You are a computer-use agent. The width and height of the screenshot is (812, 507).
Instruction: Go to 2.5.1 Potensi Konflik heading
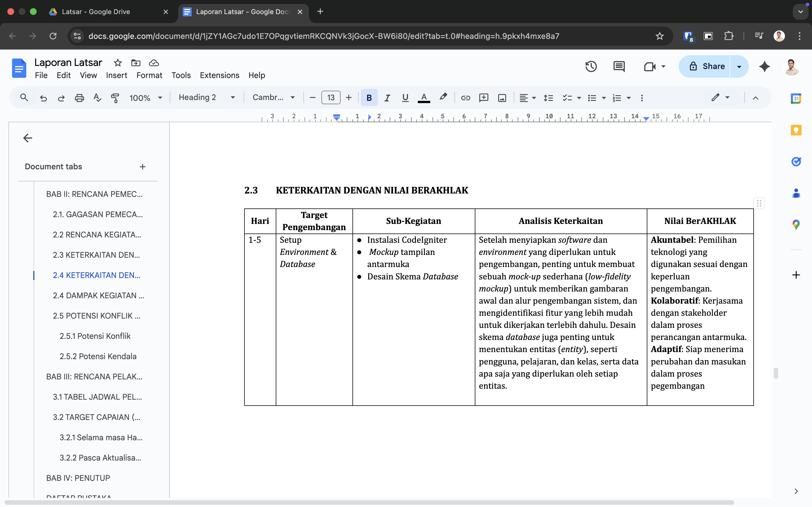95,336
